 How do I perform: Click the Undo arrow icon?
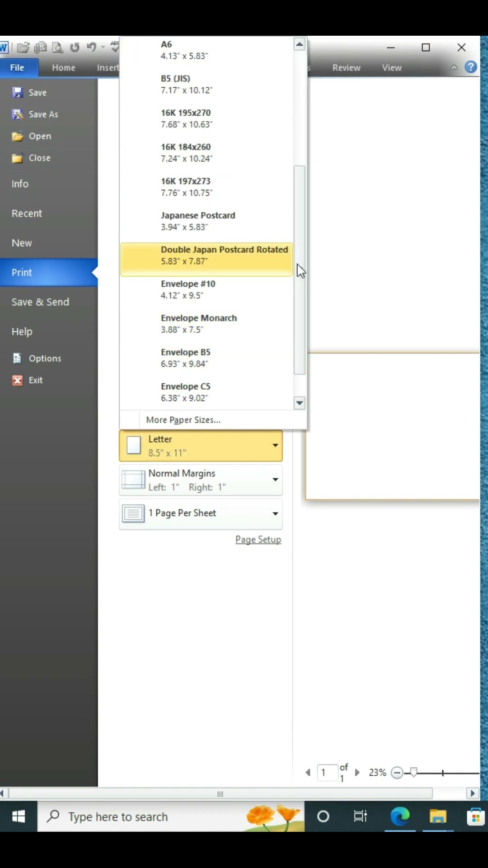click(91, 47)
